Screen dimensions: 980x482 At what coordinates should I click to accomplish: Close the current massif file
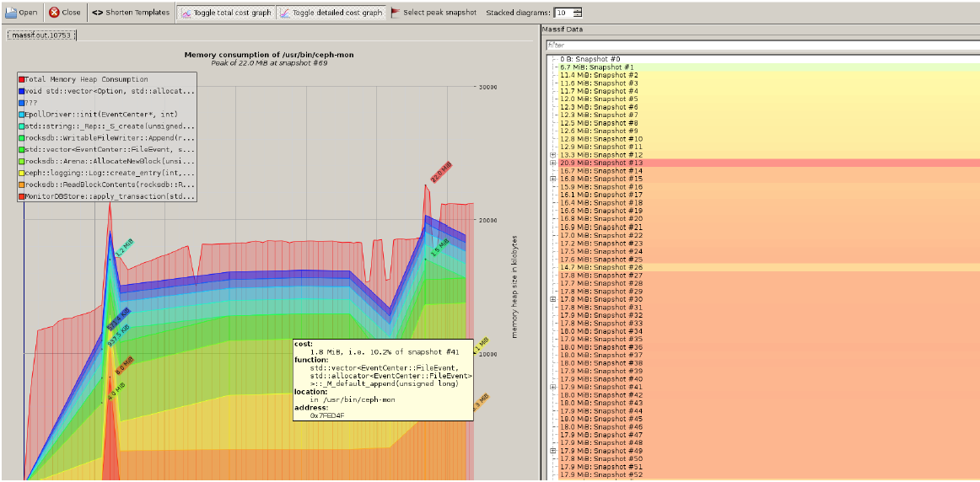point(65,13)
